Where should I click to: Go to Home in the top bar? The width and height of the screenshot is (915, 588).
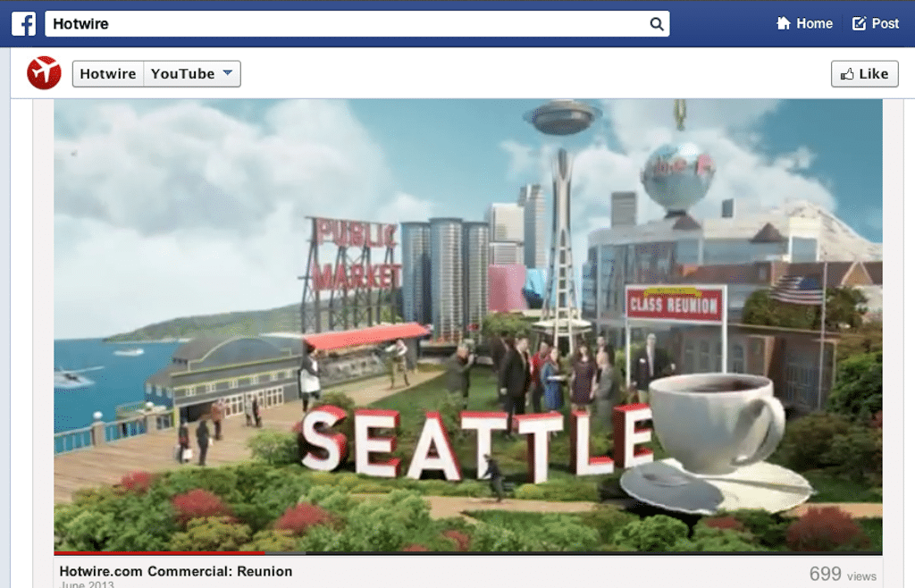(x=804, y=23)
